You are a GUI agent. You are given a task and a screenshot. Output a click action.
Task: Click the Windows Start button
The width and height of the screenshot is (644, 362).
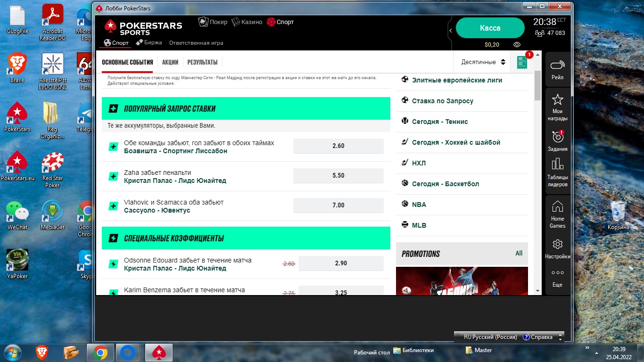(x=13, y=352)
